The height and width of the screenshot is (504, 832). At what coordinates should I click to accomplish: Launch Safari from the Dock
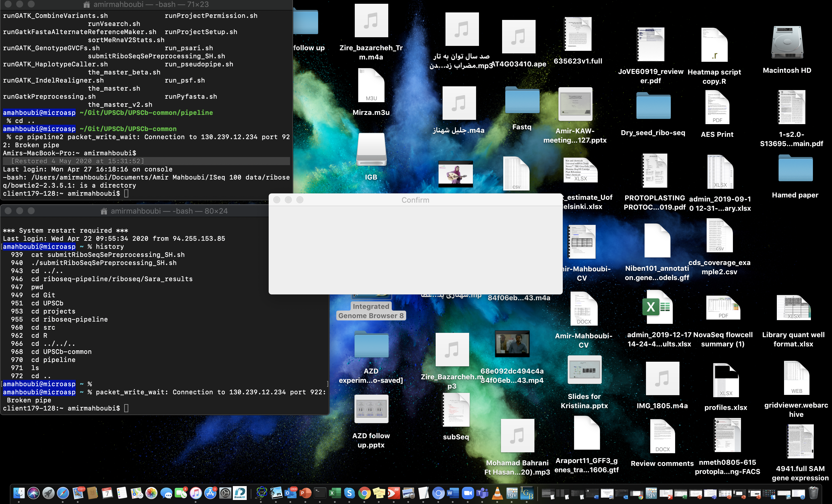[x=63, y=493]
